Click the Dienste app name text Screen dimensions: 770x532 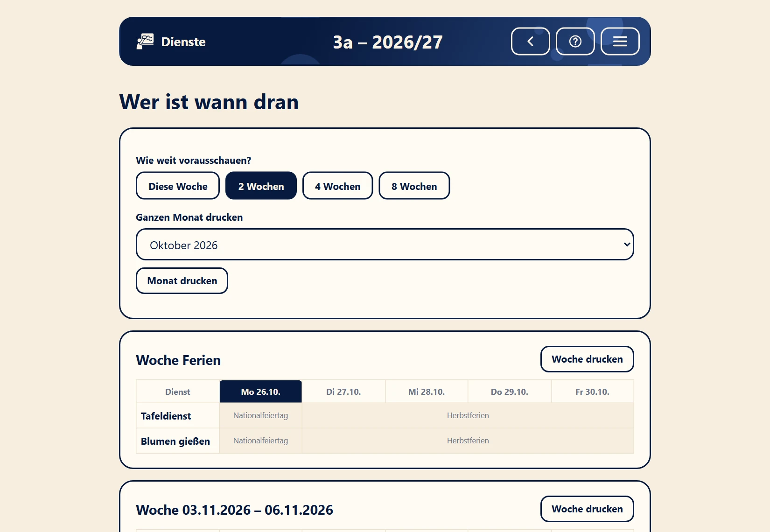click(x=183, y=42)
